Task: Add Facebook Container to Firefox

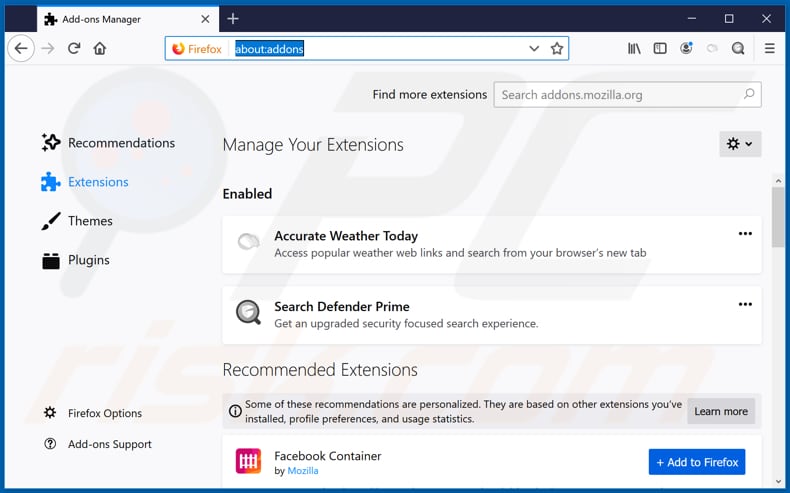Action: click(x=697, y=462)
